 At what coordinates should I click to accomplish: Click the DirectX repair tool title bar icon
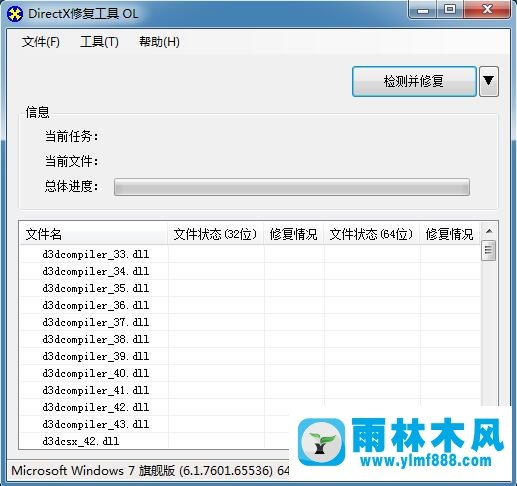(15, 14)
